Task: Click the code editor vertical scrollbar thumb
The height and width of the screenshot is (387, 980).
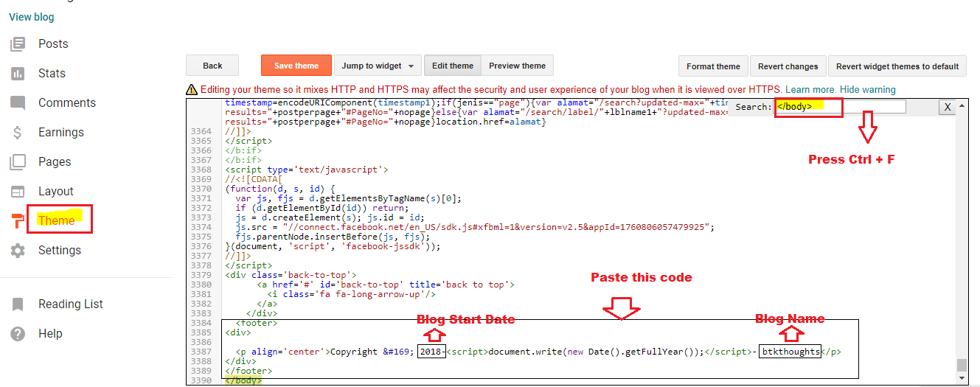Action: tap(960, 365)
